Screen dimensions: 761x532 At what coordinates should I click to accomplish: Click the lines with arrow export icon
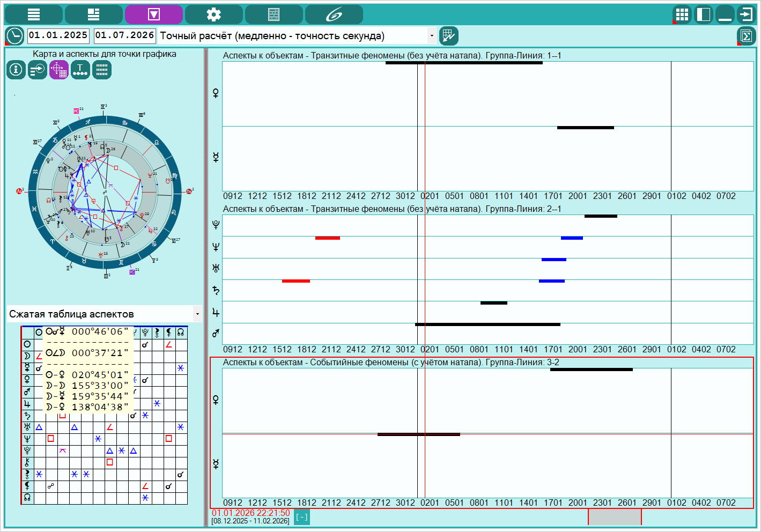(38, 70)
